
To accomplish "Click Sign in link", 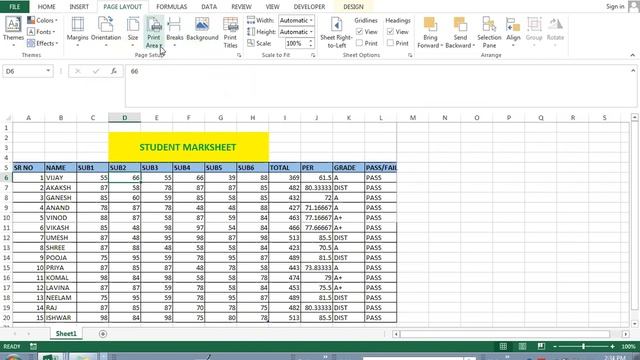I will pos(615,7).
